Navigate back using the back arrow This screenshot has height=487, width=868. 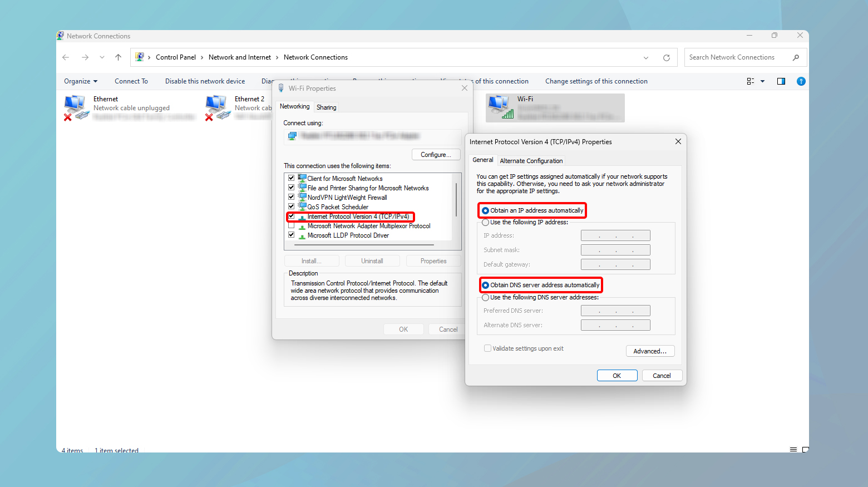(66, 57)
